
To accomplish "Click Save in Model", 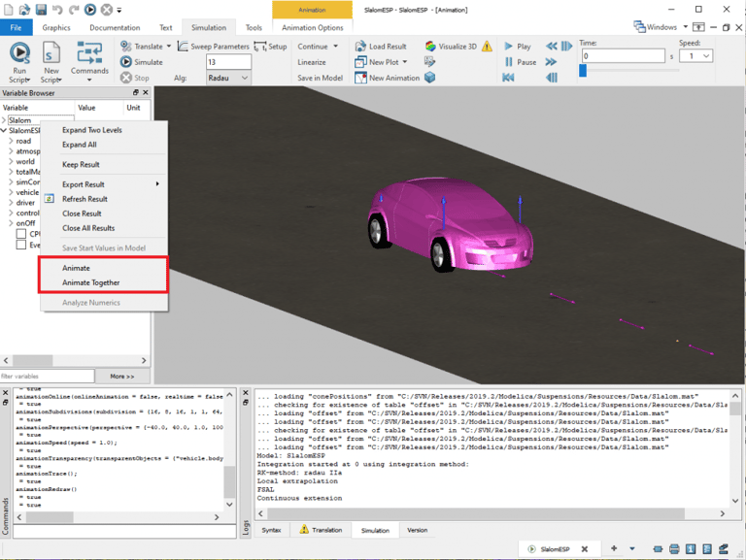I will (321, 78).
